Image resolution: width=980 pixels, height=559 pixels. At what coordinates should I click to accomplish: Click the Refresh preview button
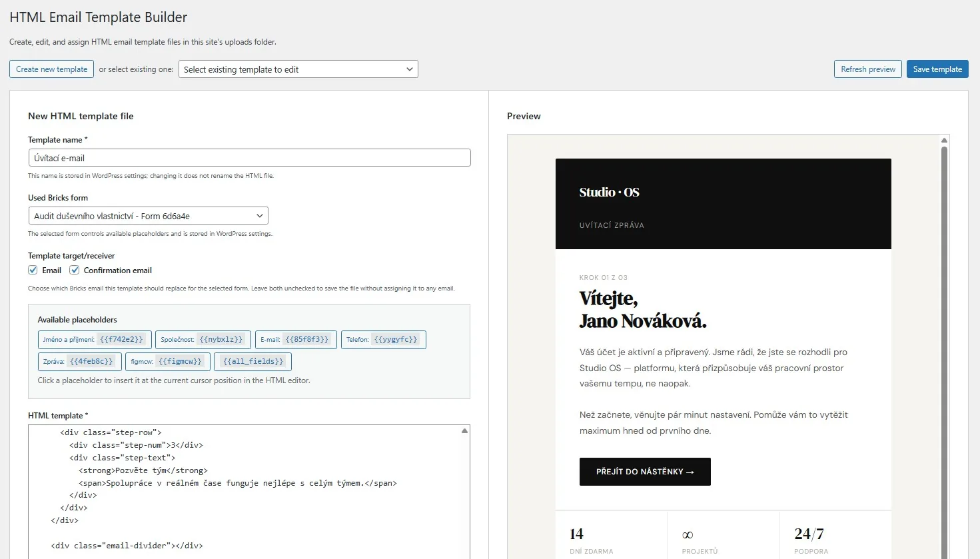point(867,69)
